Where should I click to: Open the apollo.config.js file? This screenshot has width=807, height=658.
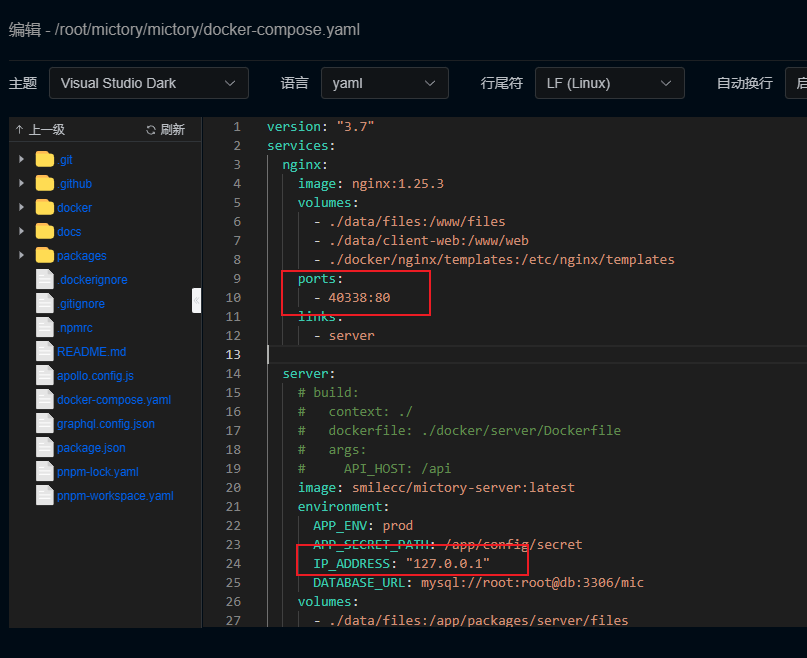click(x=95, y=376)
